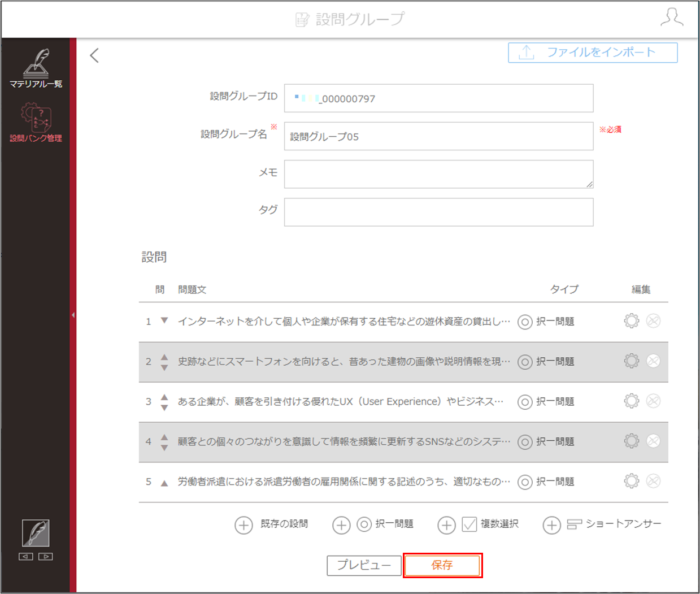This screenshot has width=700, height=594.
Task: Add an existing question via 既存の設問 plus
Action: tap(244, 525)
